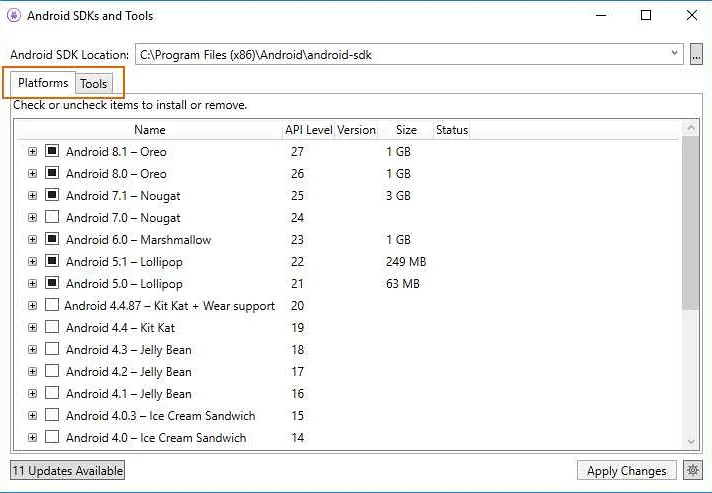Screen dimensions: 712x493
Task: Expand the Android 4.4.87 Kit Kat Wear node
Action: (x=32, y=306)
